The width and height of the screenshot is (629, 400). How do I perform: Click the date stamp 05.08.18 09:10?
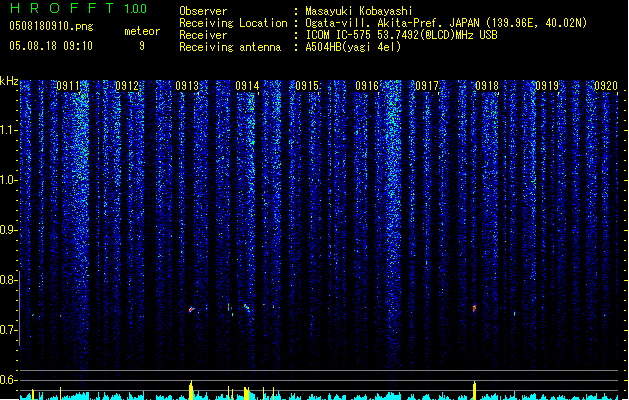[x=51, y=46]
